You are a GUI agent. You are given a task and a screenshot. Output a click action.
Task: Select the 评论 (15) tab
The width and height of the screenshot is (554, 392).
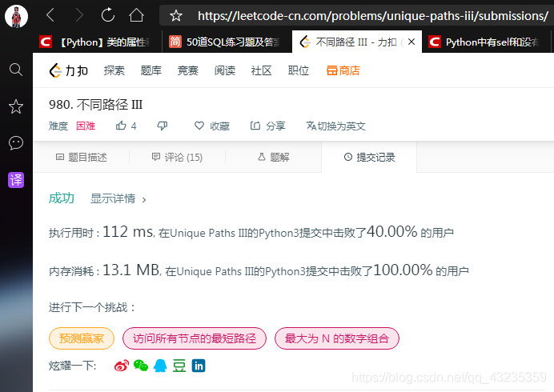(177, 157)
